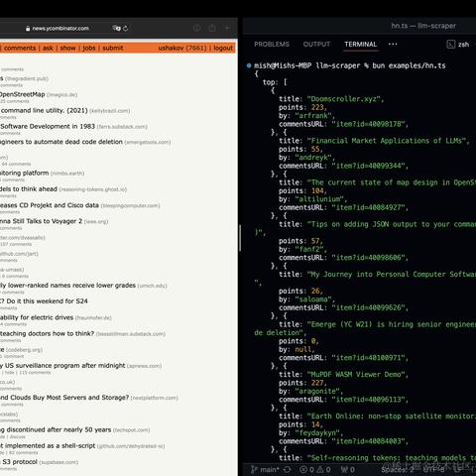Open the main git branch indicator
The height and width of the screenshot is (476, 476).
[x=265, y=469]
